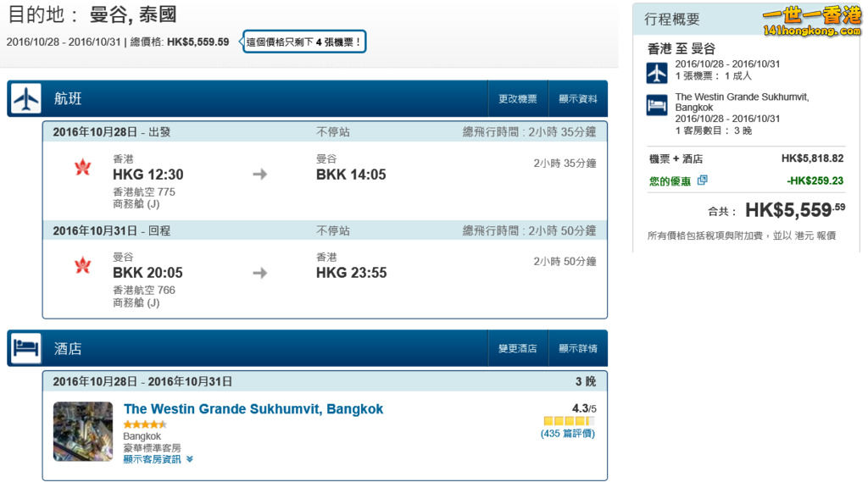Show hotel details with 顯示詳情

coord(578,348)
